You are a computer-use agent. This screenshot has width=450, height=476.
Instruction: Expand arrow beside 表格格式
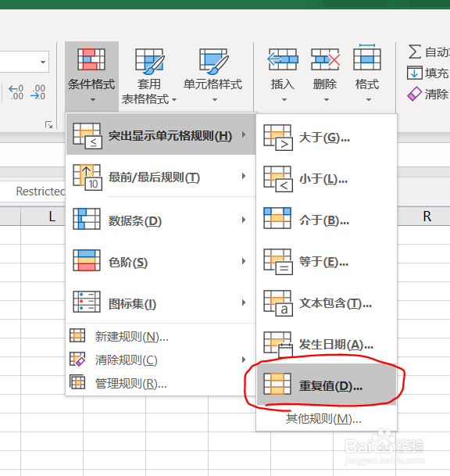[174, 99]
